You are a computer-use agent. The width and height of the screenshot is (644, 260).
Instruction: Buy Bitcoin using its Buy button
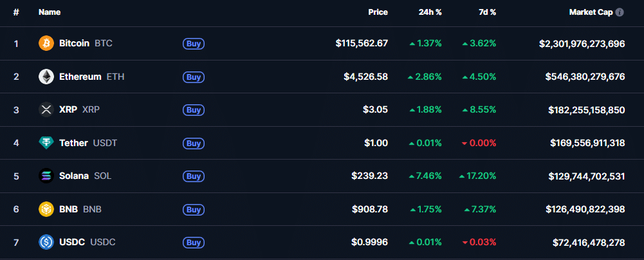(194, 44)
